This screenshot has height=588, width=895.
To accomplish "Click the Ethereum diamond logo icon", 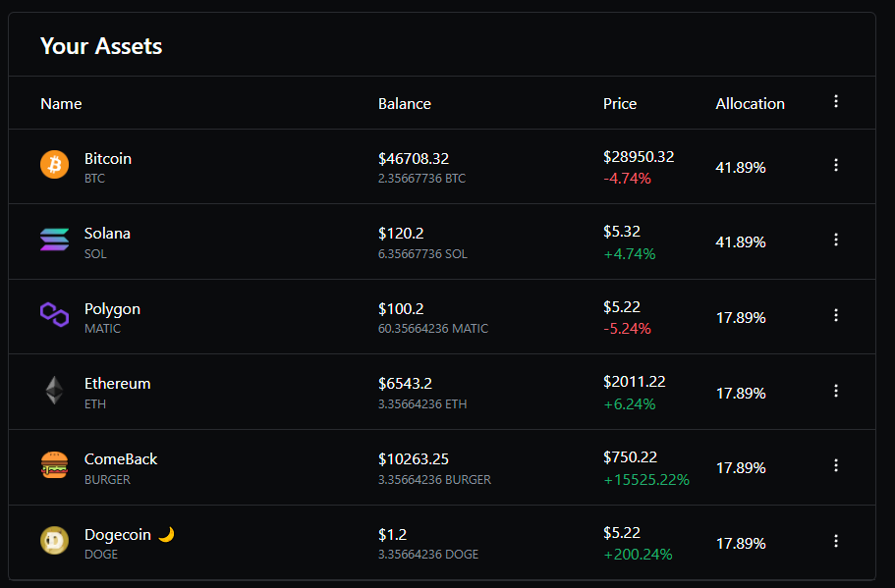I will pos(54,390).
